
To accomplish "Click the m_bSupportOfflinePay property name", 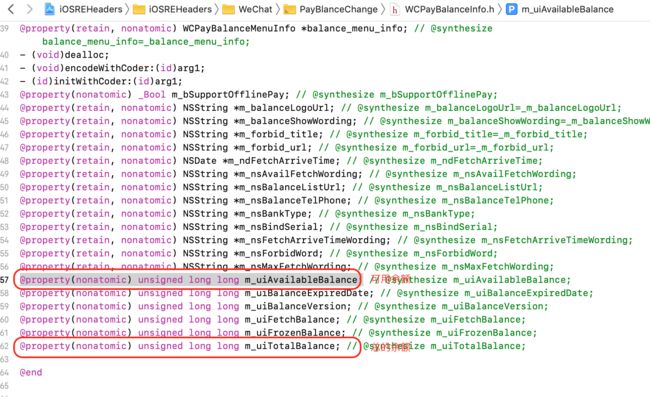I will [228, 94].
